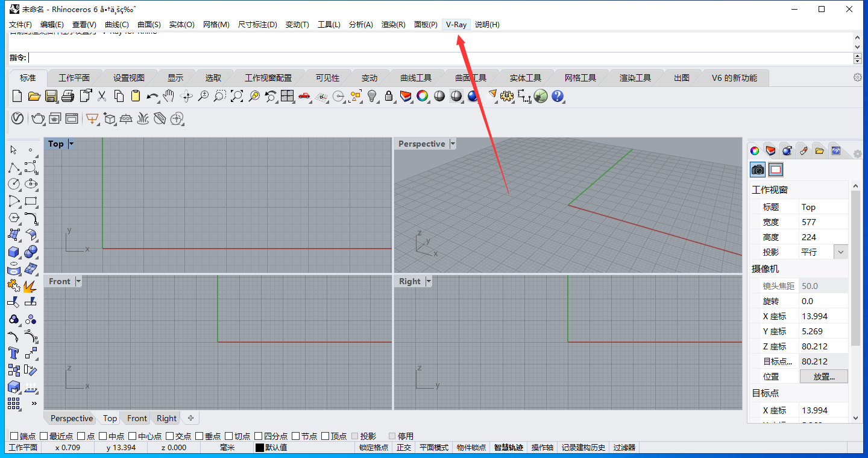Click the Zoom window selection icon
The height and width of the screenshot is (458, 868).
(x=220, y=95)
